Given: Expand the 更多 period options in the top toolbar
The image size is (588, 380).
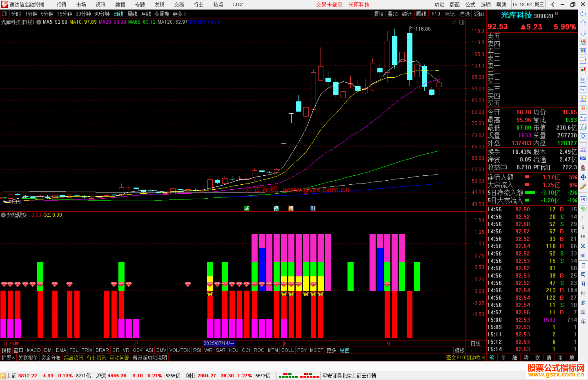Looking at the screenshot, I should (179, 14).
